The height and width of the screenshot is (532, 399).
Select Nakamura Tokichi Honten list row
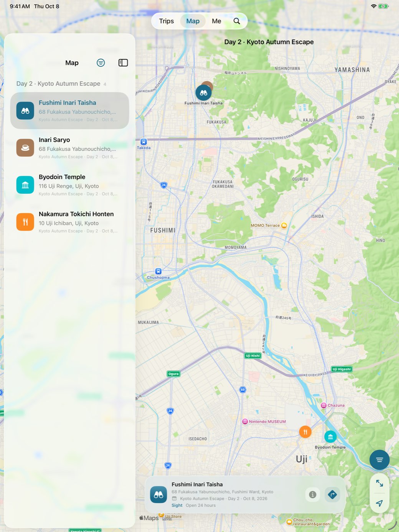pyautogui.click(x=69, y=222)
